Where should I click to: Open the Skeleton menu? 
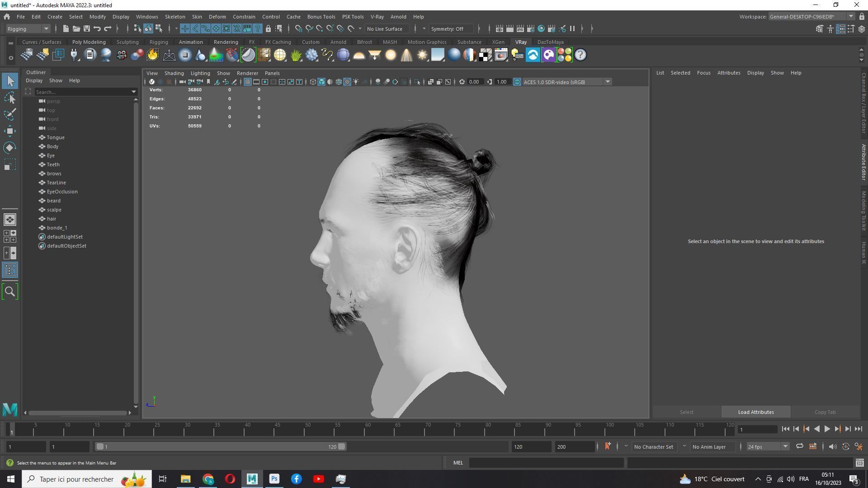pos(175,17)
